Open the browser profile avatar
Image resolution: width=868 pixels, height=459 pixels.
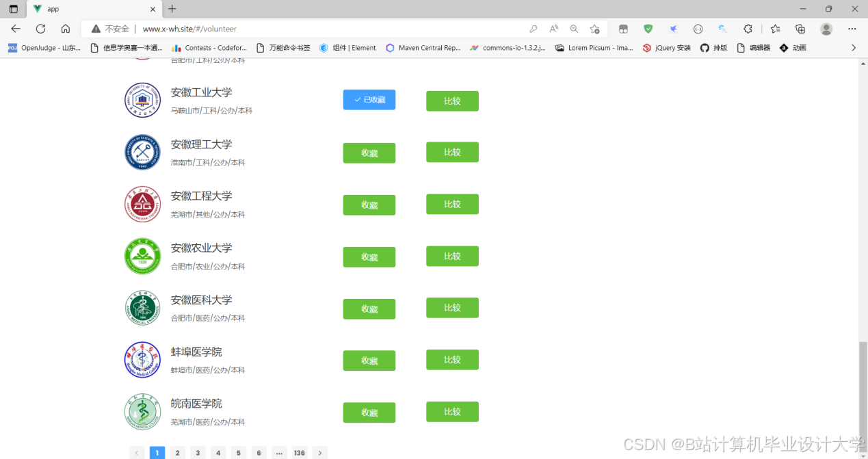click(x=826, y=29)
